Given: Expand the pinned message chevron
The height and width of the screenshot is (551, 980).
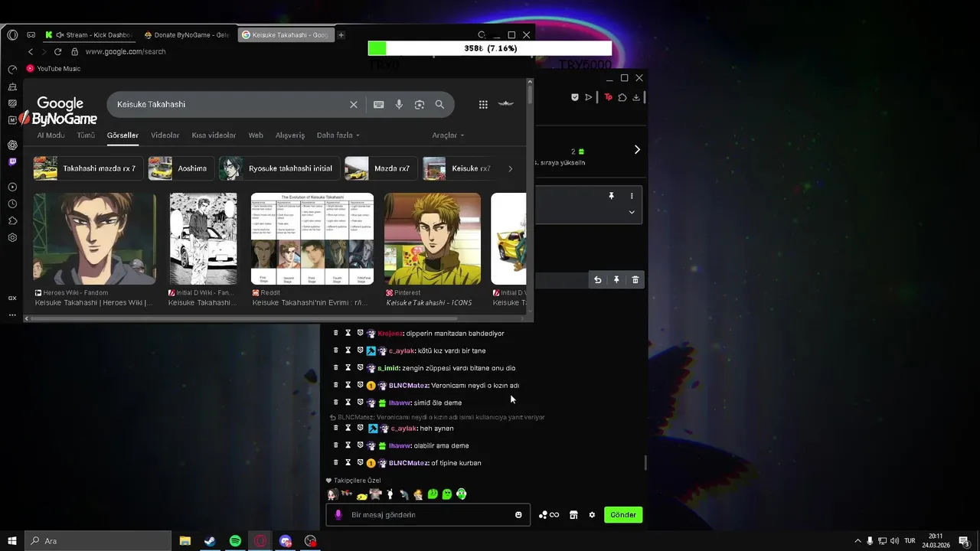Looking at the screenshot, I should click(632, 212).
